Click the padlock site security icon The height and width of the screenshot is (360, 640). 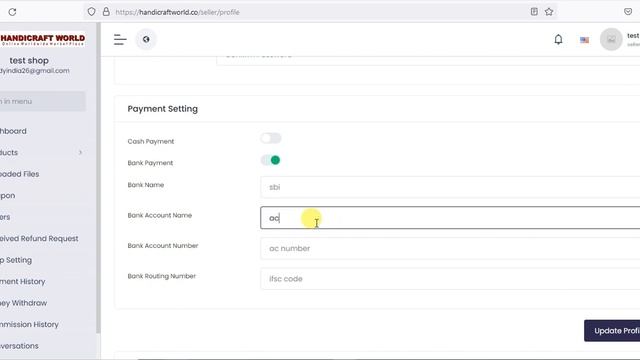(106, 12)
